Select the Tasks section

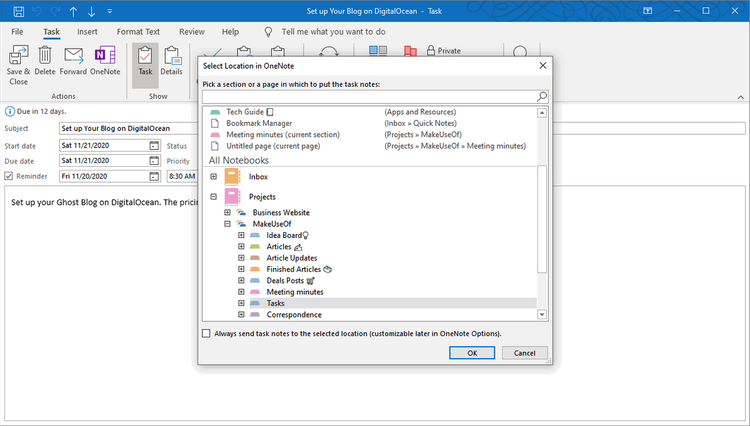click(x=276, y=303)
